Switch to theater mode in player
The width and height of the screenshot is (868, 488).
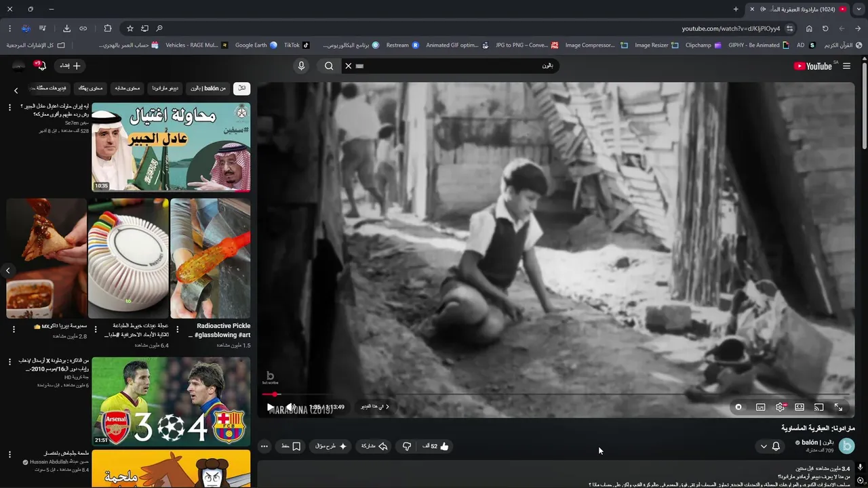point(800,407)
